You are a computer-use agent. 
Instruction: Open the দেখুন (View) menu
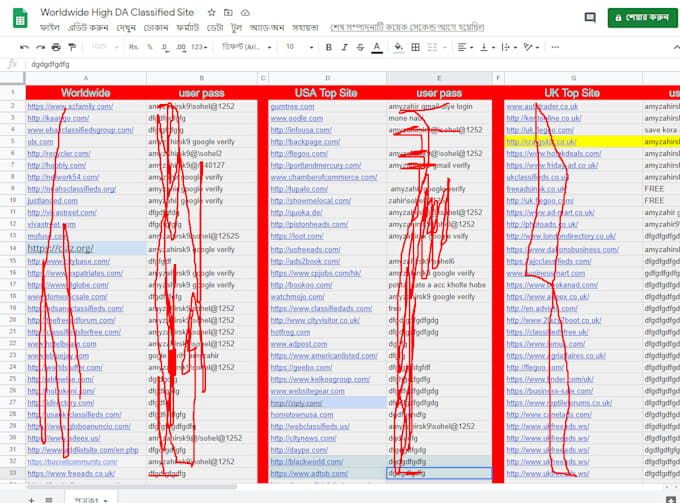point(126,27)
